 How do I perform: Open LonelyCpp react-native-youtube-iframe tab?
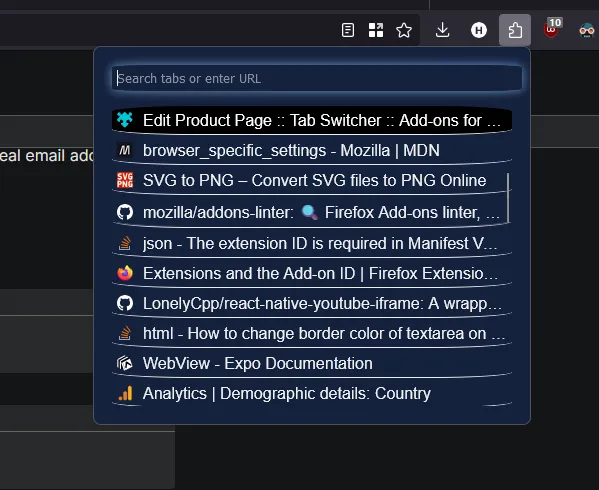pos(312,304)
